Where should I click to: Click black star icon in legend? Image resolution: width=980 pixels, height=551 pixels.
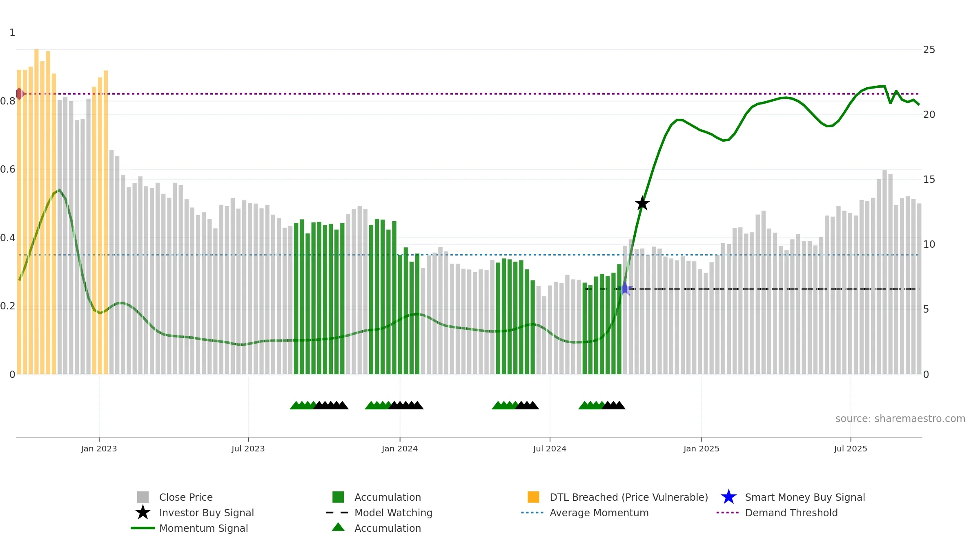coord(143,513)
